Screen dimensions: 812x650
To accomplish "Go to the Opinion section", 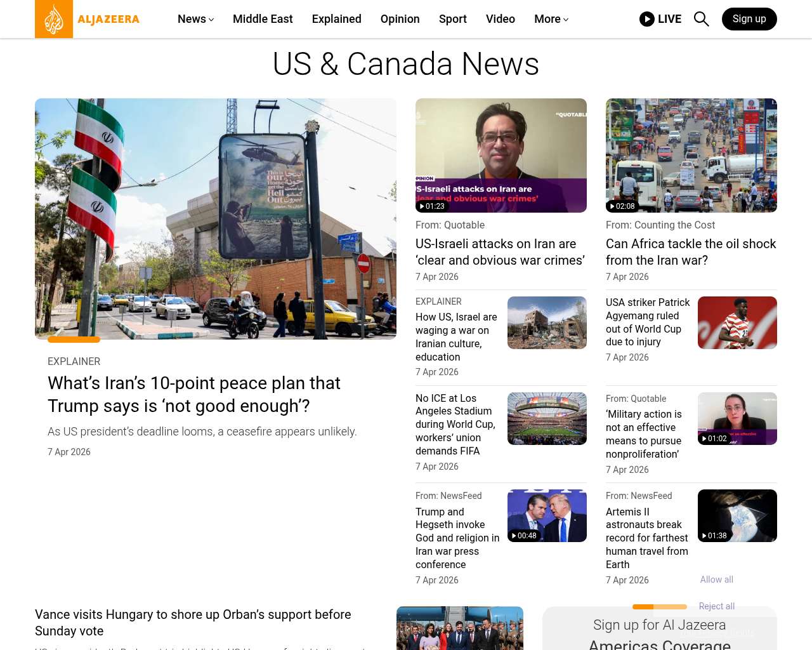I will coord(400,19).
